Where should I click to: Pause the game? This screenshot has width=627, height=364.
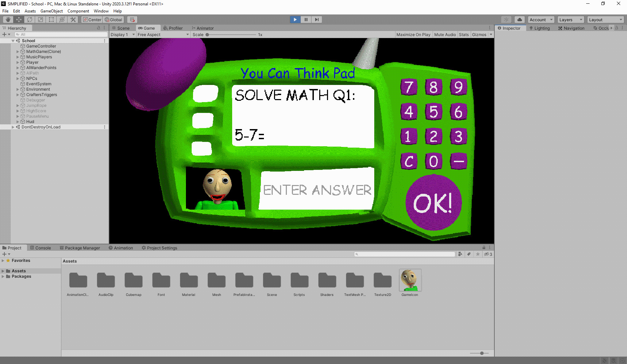(306, 20)
